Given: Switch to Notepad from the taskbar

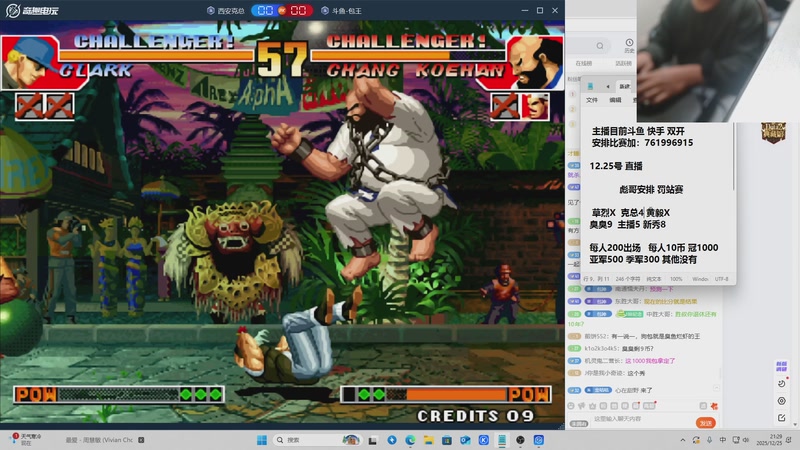Looking at the screenshot, I should (x=502, y=440).
